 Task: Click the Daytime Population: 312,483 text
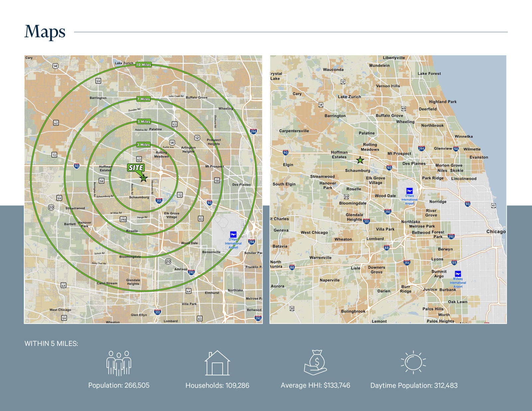(x=414, y=385)
